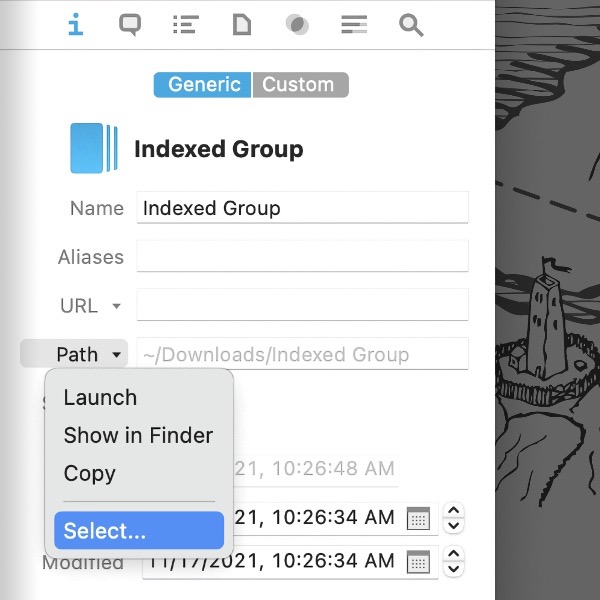Click the Indexed Group bold title
This screenshot has height=600, width=600.
click(x=219, y=149)
